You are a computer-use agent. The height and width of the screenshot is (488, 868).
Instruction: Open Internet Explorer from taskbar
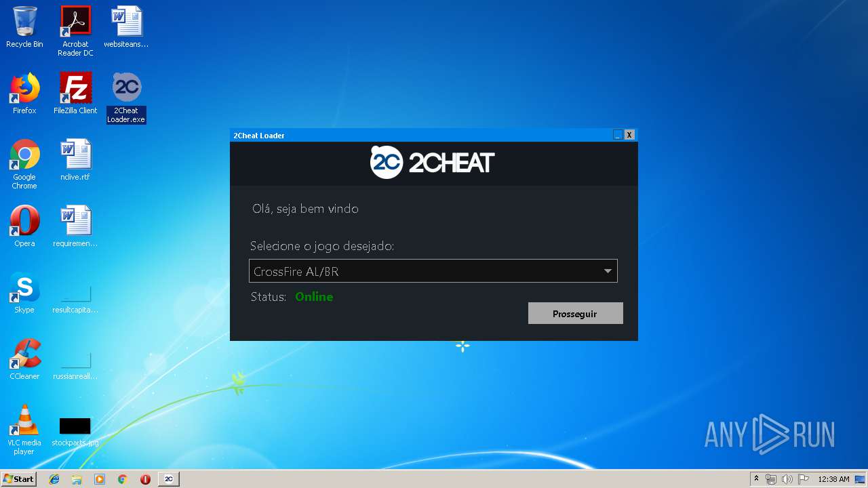click(54, 479)
